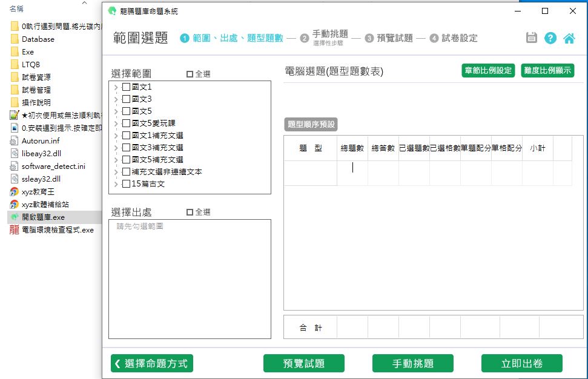Click the save disk icon

pos(531,38)
